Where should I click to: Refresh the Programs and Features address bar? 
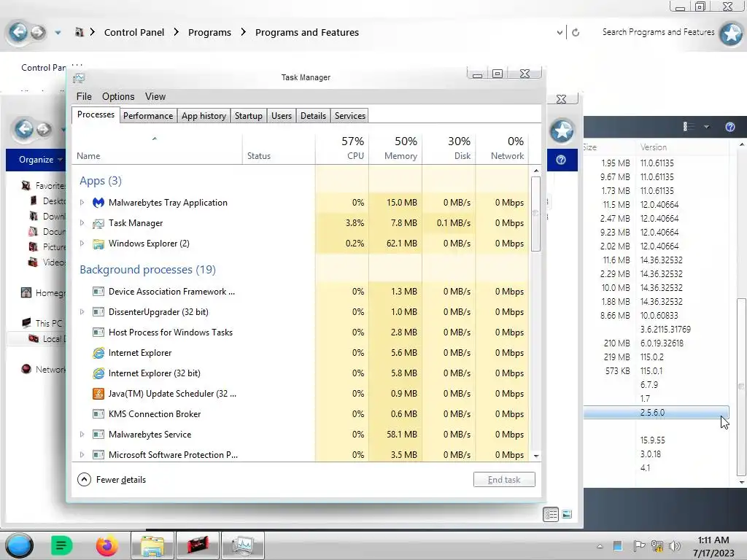tap(576, 32)
